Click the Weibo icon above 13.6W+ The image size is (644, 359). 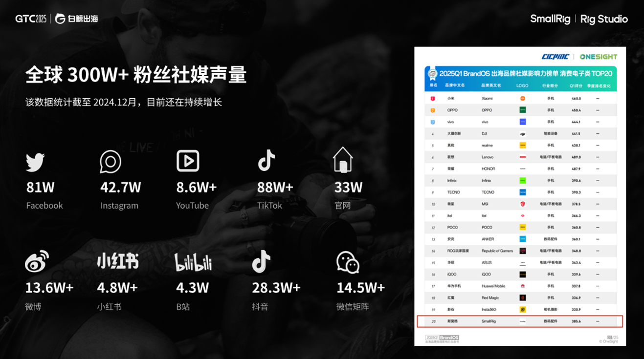(x=37, y=261)
